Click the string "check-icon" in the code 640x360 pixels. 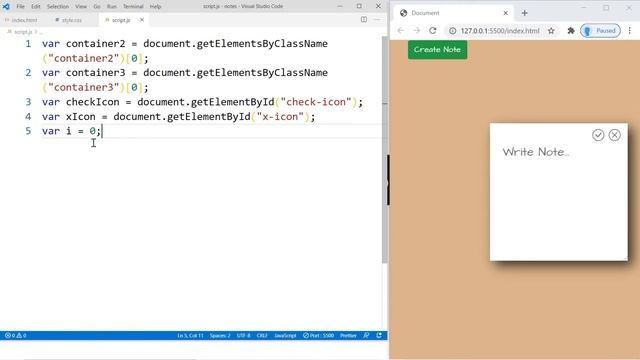pos(316,102)
